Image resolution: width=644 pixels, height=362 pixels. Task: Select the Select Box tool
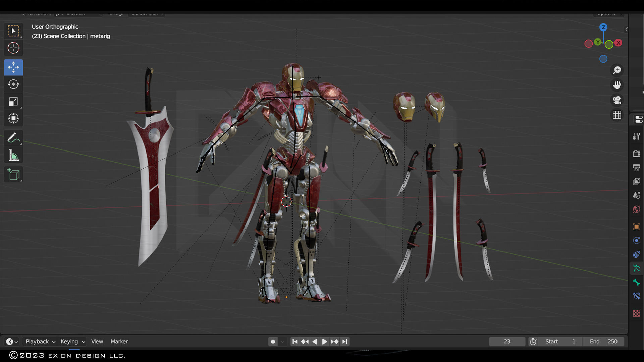13,31
